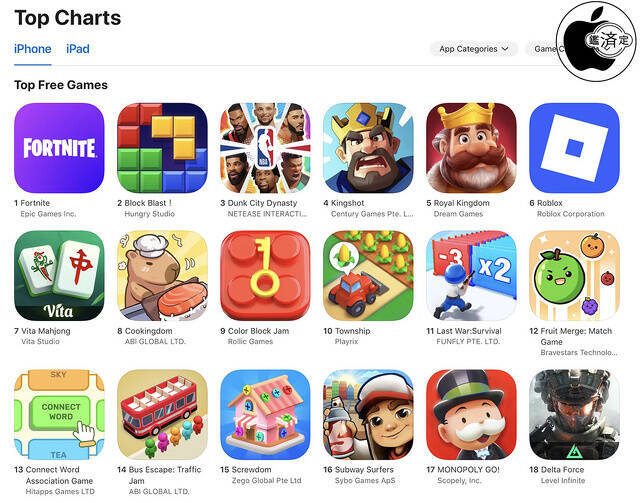The height and width of the screenshot is (503, 640).
Task: Choose the MONOPOLY GO! icon
Action: (x=471, y=414)
